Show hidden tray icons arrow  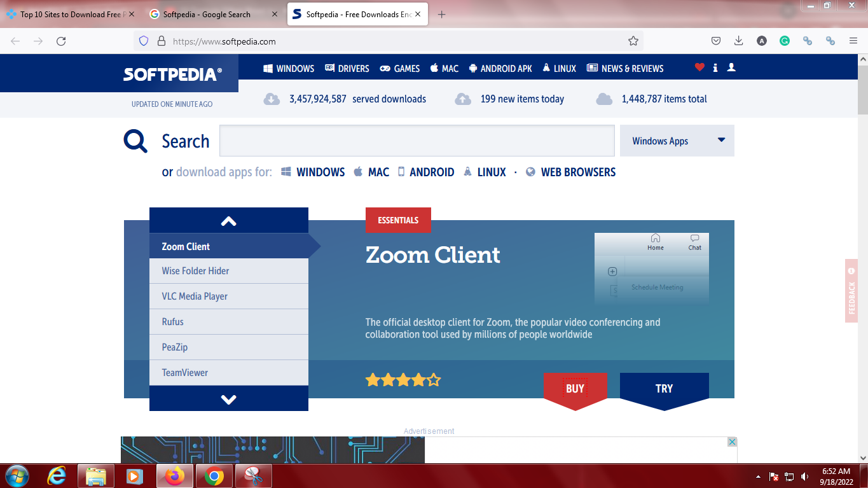(758, 476)
